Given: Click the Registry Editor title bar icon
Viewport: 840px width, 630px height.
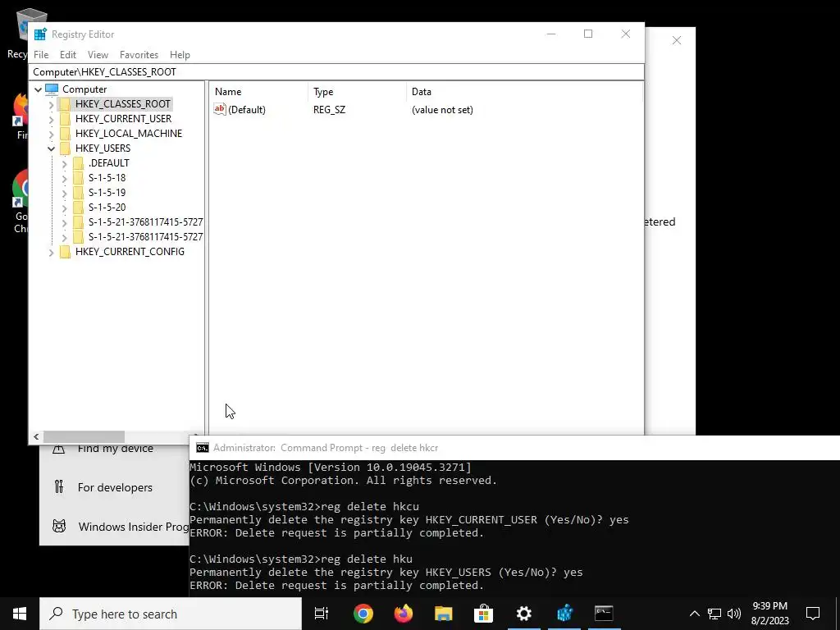Looking at the screenshot, I should (40, 34).
